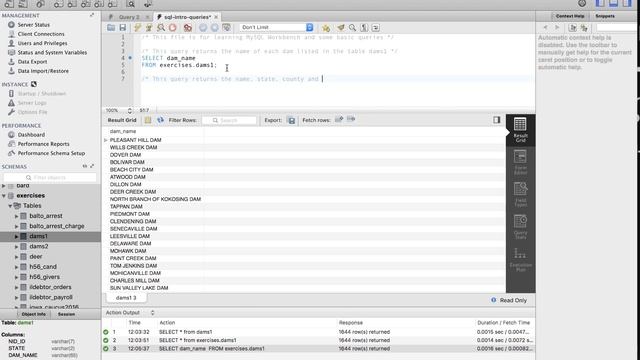Open Performance Schema Setup
Viewport: 640px width, 360px height.
[51, 153]
